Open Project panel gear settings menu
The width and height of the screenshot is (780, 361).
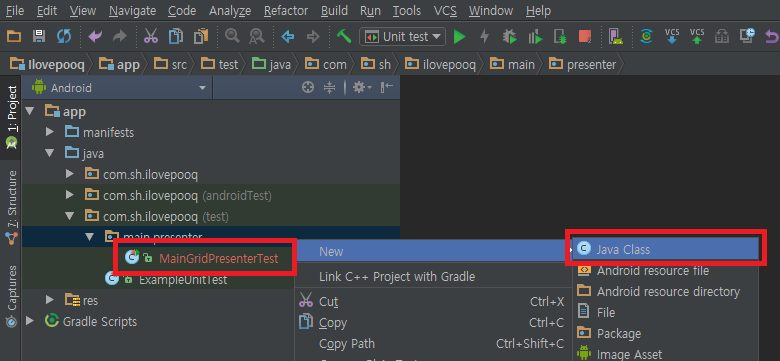click(x=362, y=88)
